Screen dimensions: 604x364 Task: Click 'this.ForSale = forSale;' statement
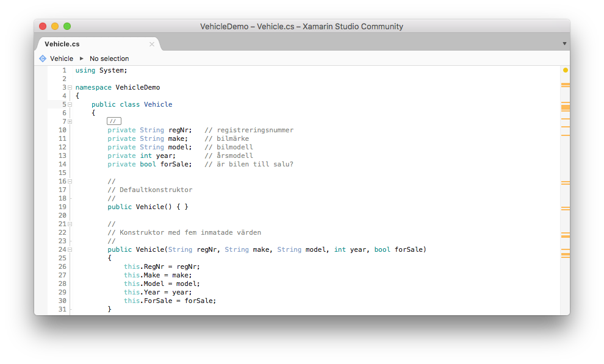click(170, 301)
